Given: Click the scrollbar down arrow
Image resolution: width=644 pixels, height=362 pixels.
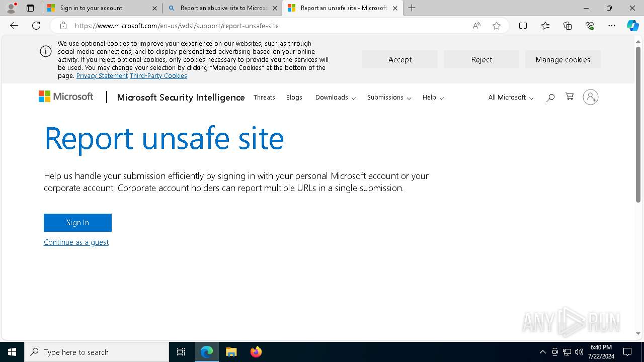Looking at the screenshot, I should (x=638, y=333).
